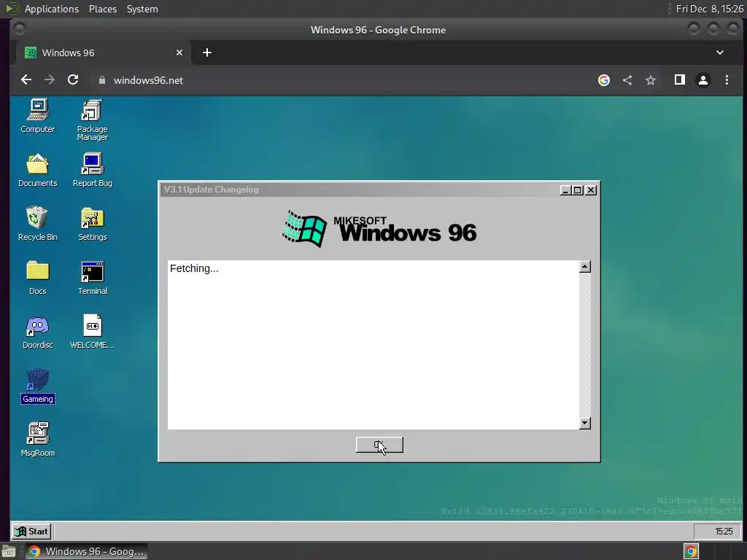
Task: Go back in Chrome
Action: coord(26,80)
